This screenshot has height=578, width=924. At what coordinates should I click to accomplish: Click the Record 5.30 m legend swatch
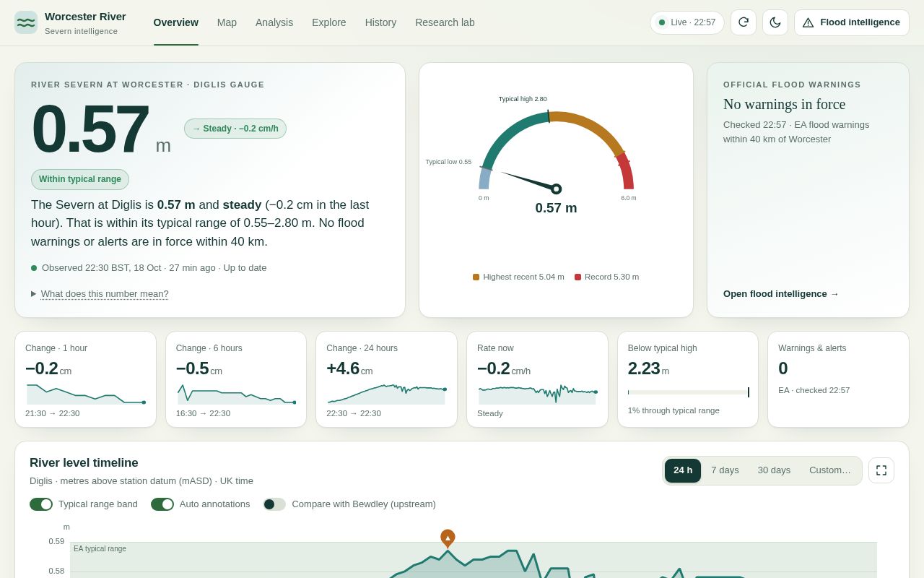coord(577,277)
